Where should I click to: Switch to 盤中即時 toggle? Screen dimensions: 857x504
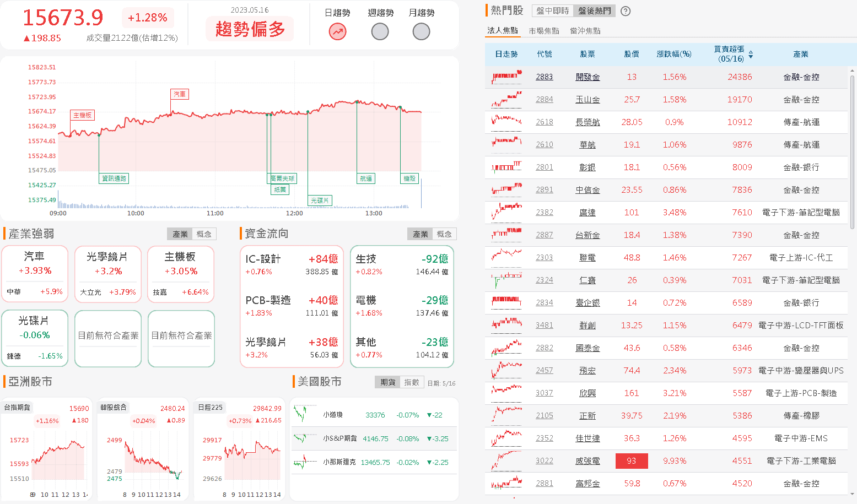[x=553, y=11]
